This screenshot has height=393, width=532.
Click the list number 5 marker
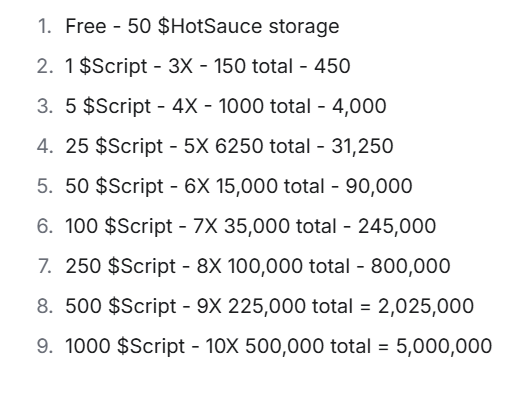[44, 186]
